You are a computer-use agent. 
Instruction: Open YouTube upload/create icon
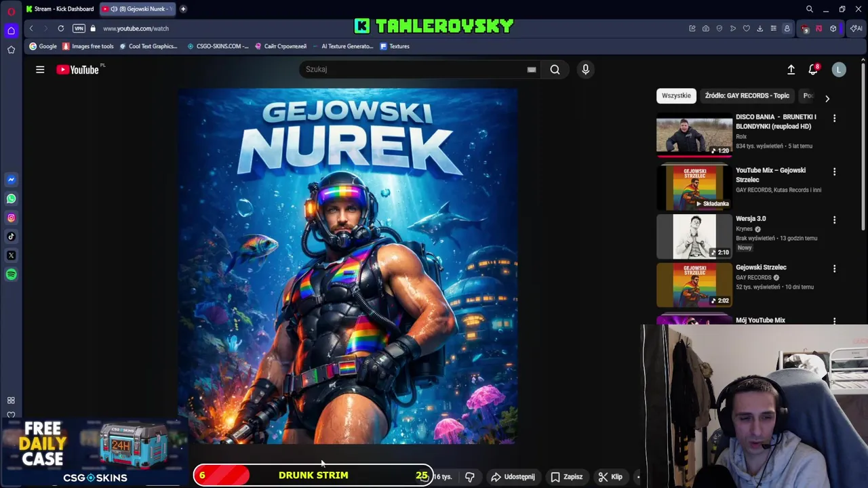pos(791,69)
